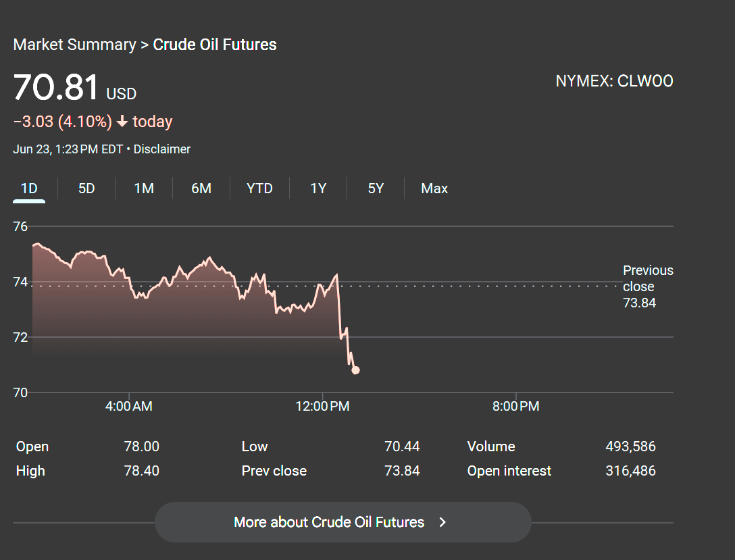Click the Previous close 73.84 chart label
The height and width of the screenshot is (560, 735).
pyautogui.click(x=648, y=286)
